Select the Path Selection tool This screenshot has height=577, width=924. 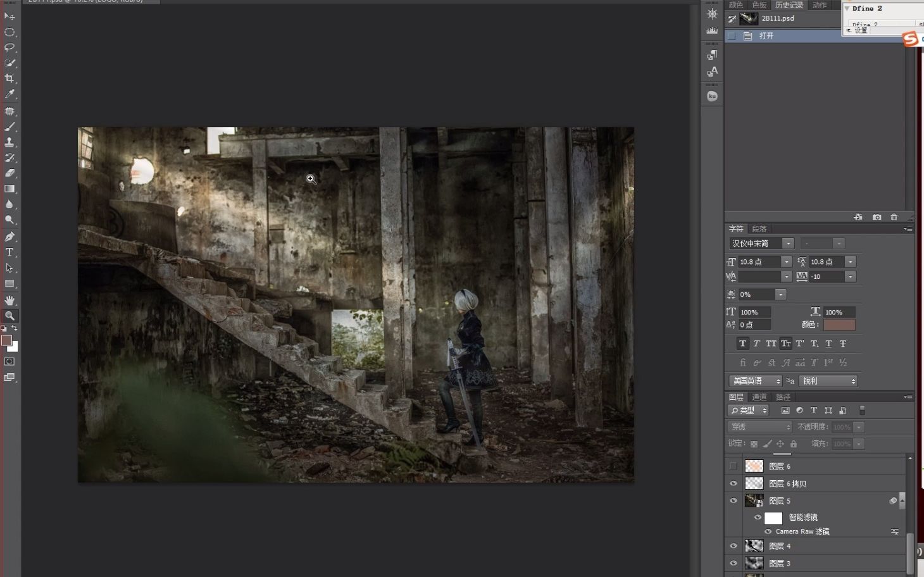point(9,268)
